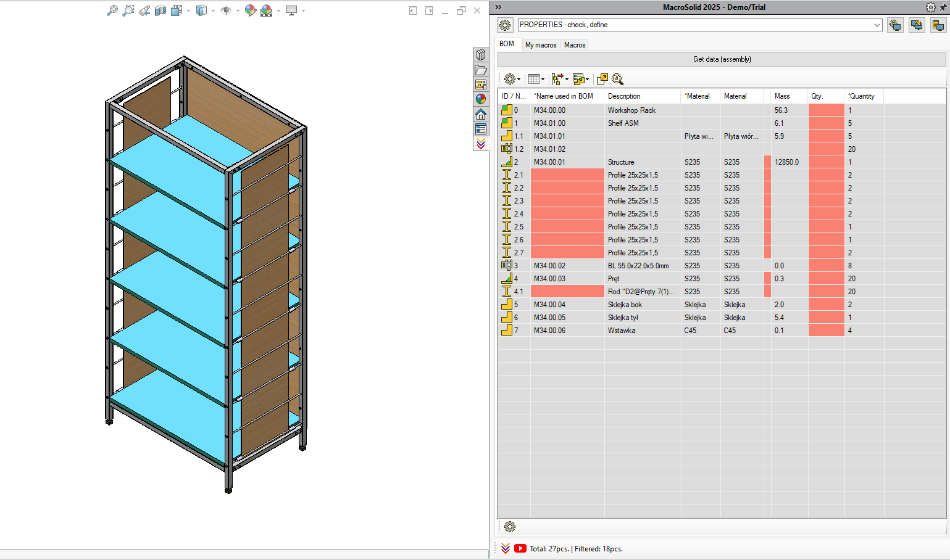Screen dimensions: 950x560
Task: Open the File Explorer folder tab icon
Action: coord(481,70)
